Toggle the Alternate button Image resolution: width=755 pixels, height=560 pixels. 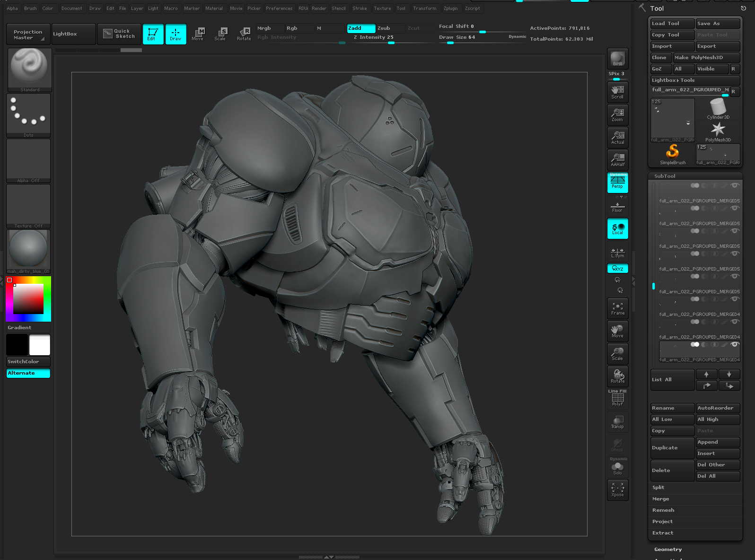[x=28, y=373]
